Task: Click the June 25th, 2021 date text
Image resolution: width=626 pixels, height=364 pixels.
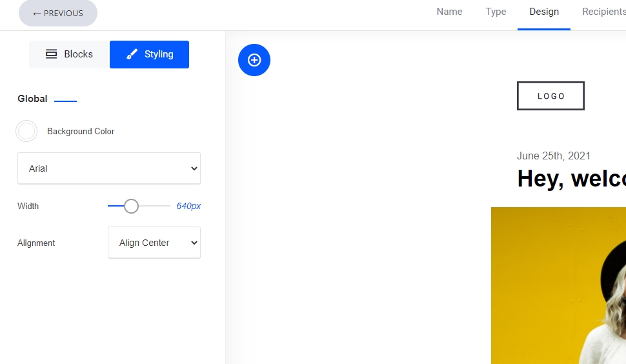Action: click(554, 156)
